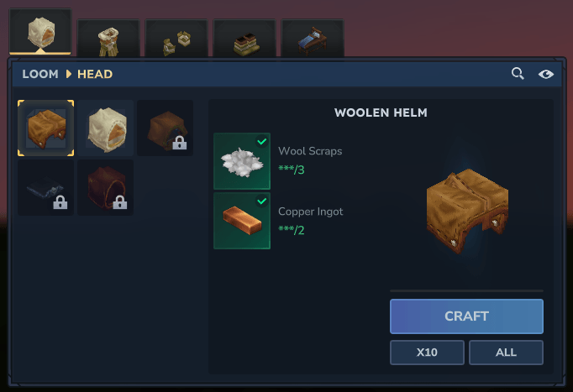The image size is (573, 392).
Task: Switch to the head armor category tab
Action: click(40, 32)
